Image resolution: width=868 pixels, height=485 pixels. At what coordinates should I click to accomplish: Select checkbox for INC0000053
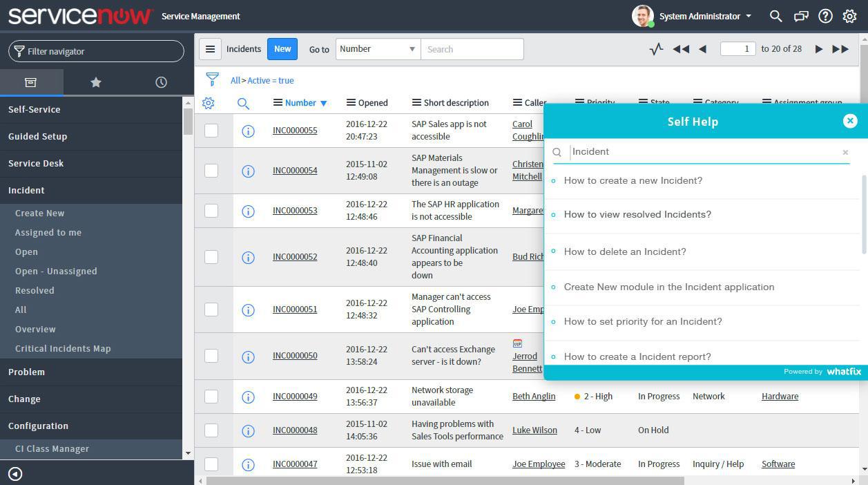pyautogui.click(x=211, y=210)
